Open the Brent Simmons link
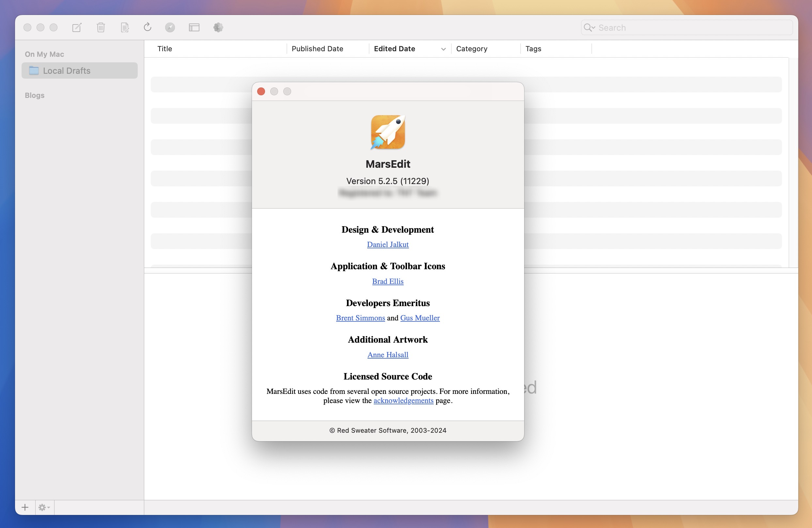Screen dimensions: 812x528 (x=360, y=318)
